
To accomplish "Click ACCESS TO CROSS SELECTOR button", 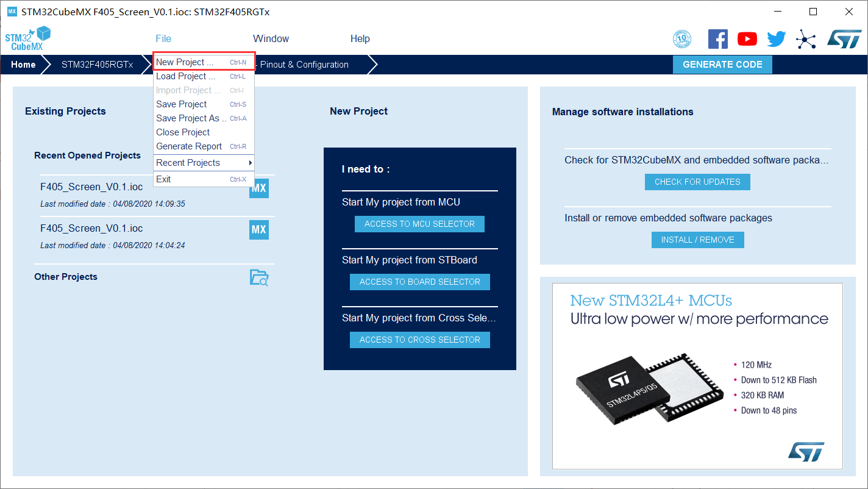I will [420, 340].
